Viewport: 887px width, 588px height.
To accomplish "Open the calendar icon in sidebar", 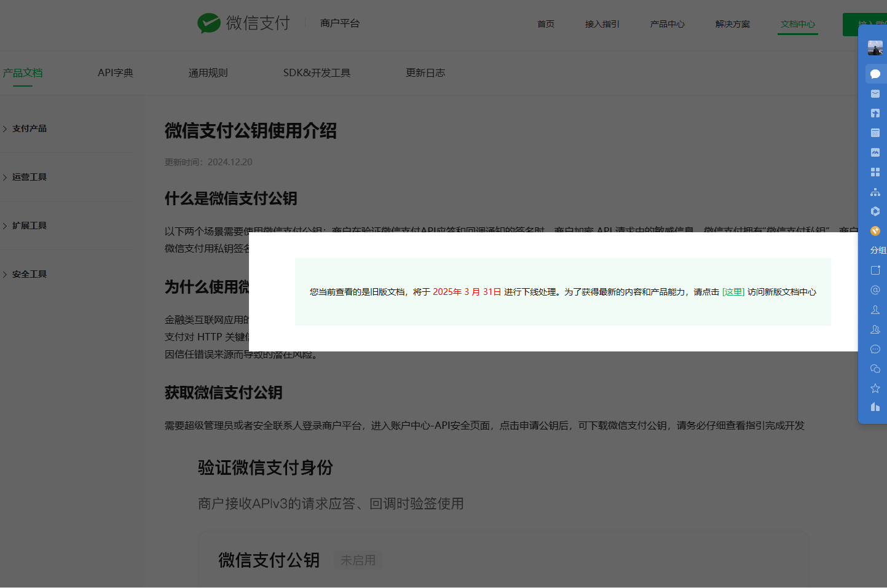I will tap(875, 133).
